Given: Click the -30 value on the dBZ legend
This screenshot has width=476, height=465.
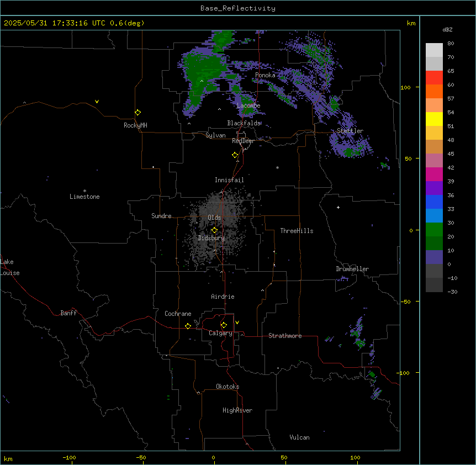Looking at the screenshot, I should coord(452,292).
